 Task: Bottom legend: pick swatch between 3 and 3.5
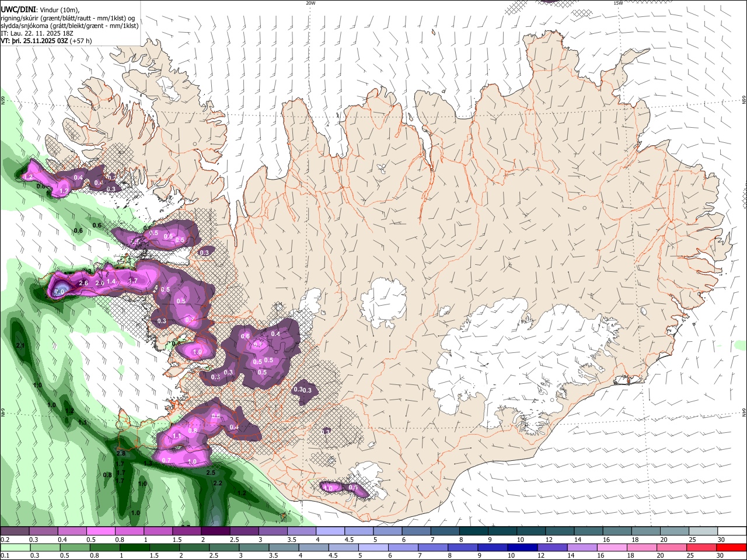255,547
